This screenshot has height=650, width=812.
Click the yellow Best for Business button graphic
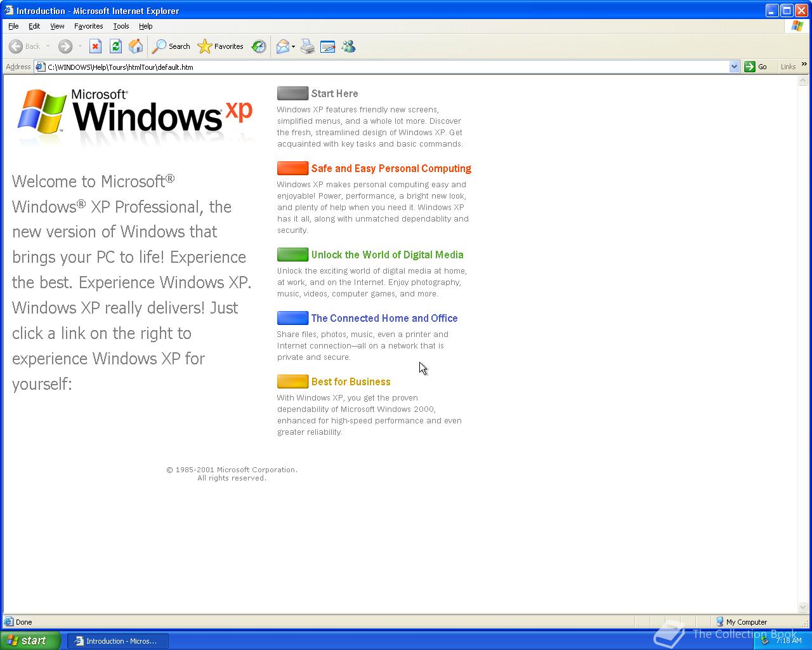coord(292,381)
